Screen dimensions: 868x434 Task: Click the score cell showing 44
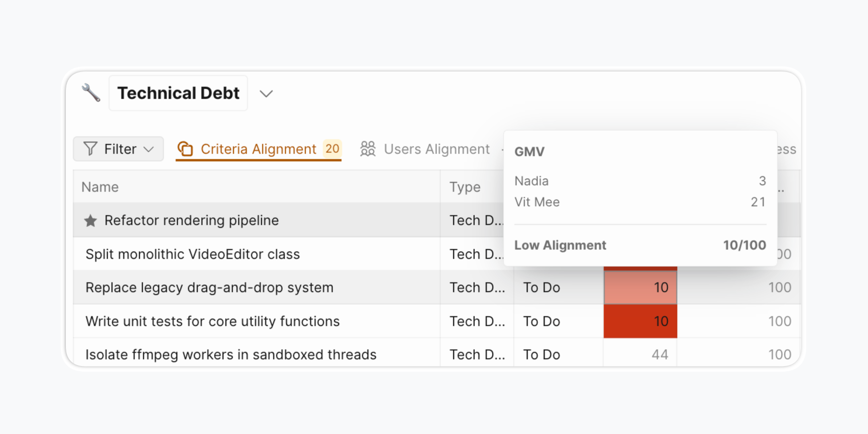tap(640, 354)
